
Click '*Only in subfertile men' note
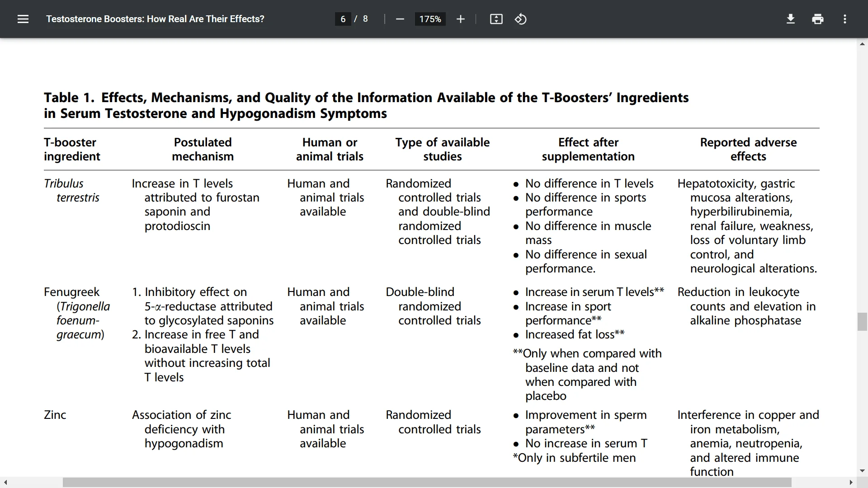point(574,458)
